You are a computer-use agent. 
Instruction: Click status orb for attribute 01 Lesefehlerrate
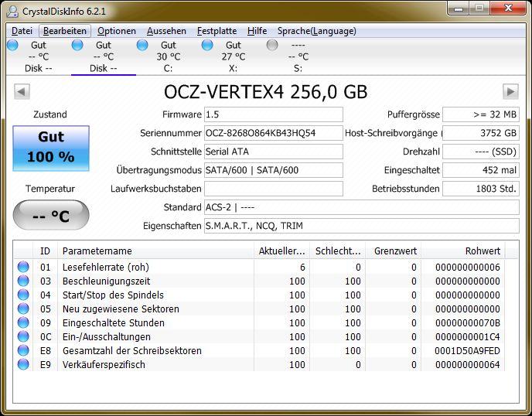tap(23, 267)
